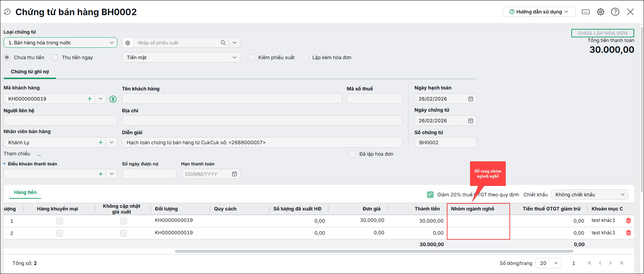The width and height of the screenshot is (644, 274).
Task: Click page number 1 in pagination
Action: (574, 263)
